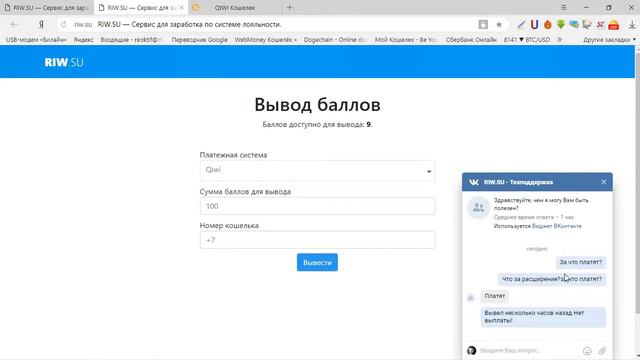The height and width of the screenshot is (360, 640).
Task: Click RIW.SU logo in header
Action: pos(64,62)
